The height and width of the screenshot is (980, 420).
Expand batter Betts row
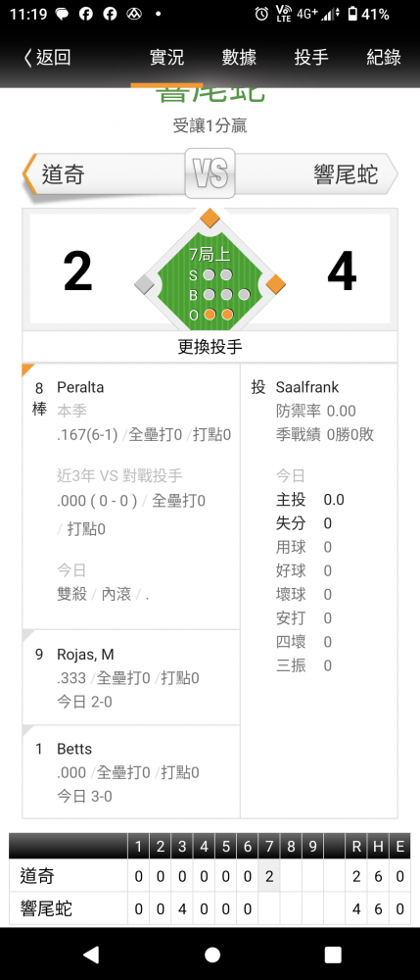click(x=131, y=772)
